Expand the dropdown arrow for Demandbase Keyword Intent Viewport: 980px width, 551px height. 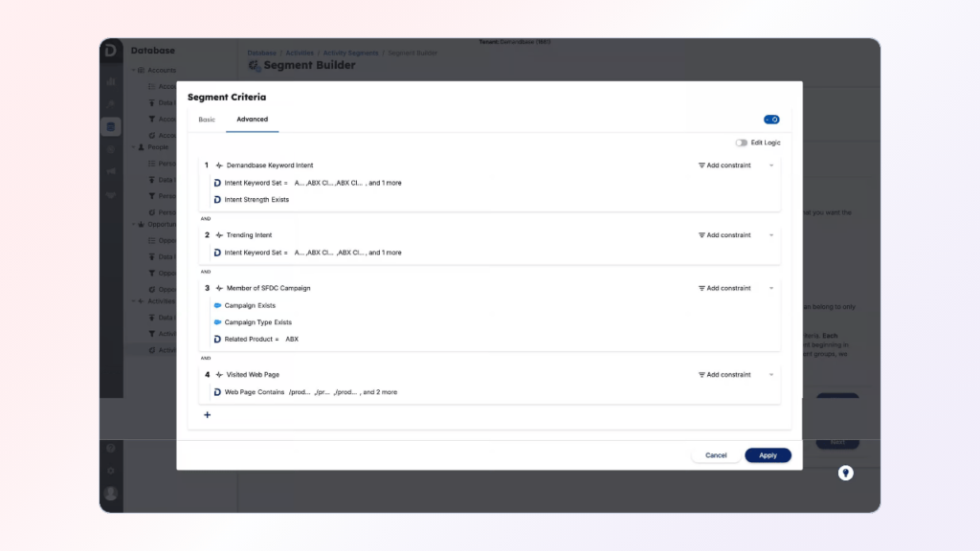click(771, 165)
